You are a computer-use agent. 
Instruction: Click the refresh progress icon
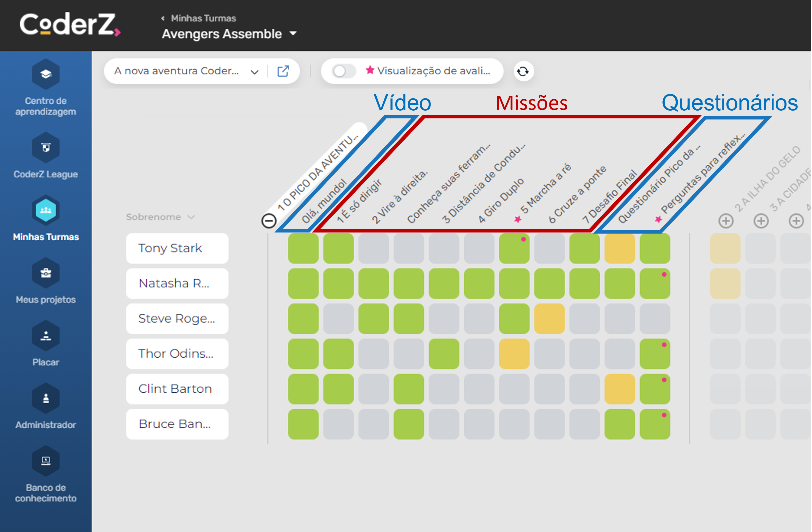(x=523, y=71)
